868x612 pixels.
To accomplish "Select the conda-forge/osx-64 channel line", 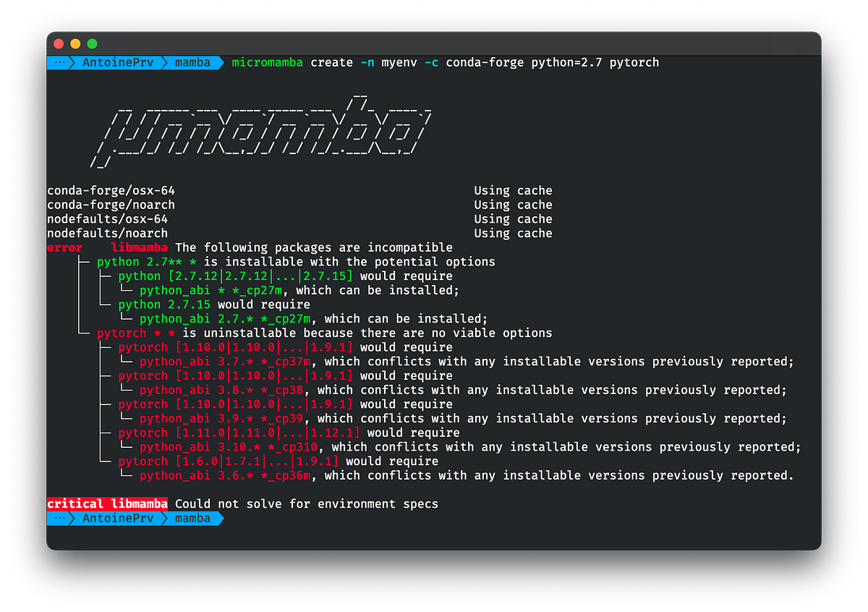I will point(111,190).
